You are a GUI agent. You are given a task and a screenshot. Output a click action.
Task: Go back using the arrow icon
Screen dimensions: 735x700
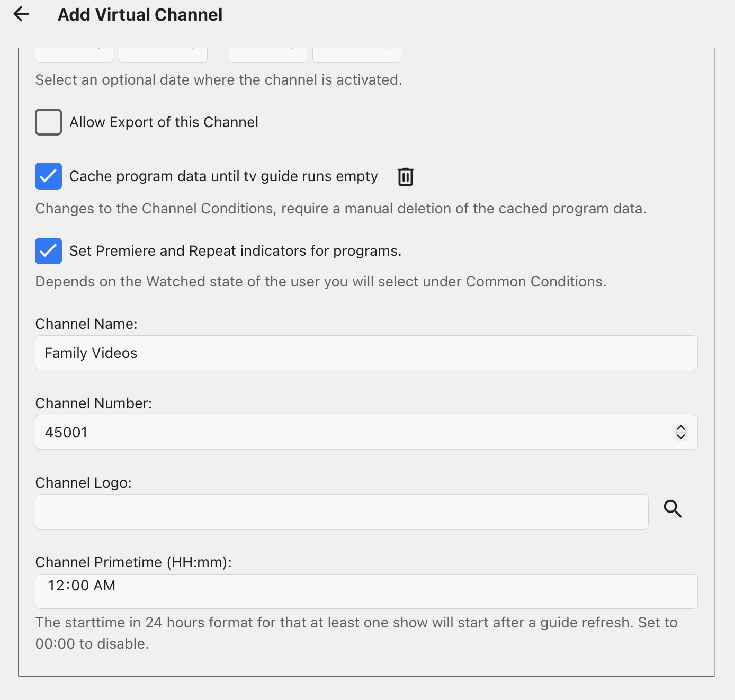[21, 14]
